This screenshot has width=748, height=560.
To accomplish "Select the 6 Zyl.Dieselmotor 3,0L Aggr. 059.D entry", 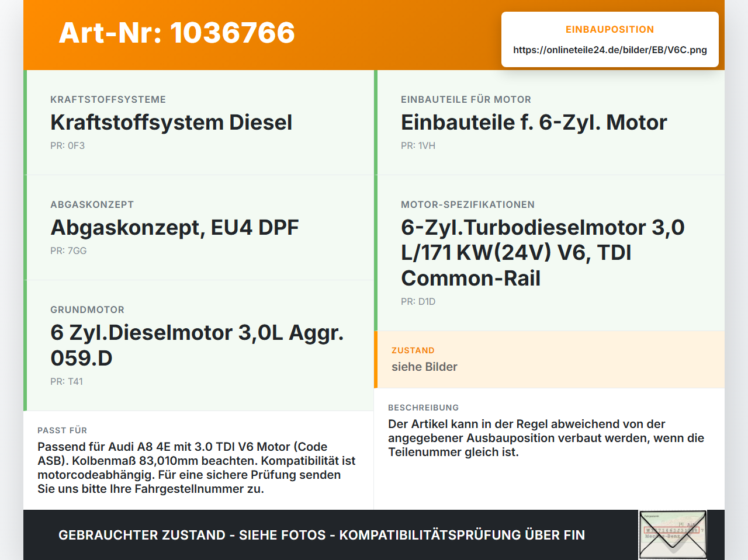I will [199, 346].
